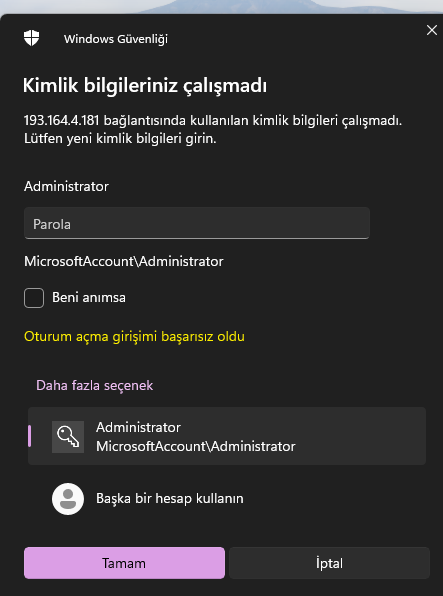Image resolution: width=443 pixels, height=596 pixels.
Task: Click the Windows Güvenliği title text
Action: pyautogui.click(x=116, y=39)
